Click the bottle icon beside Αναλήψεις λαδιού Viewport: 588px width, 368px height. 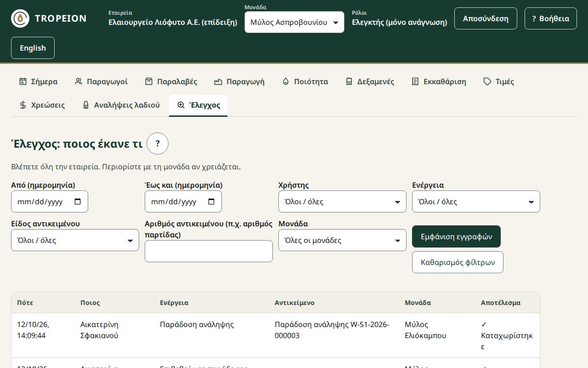pyautogui.click(x=86, y=105)
